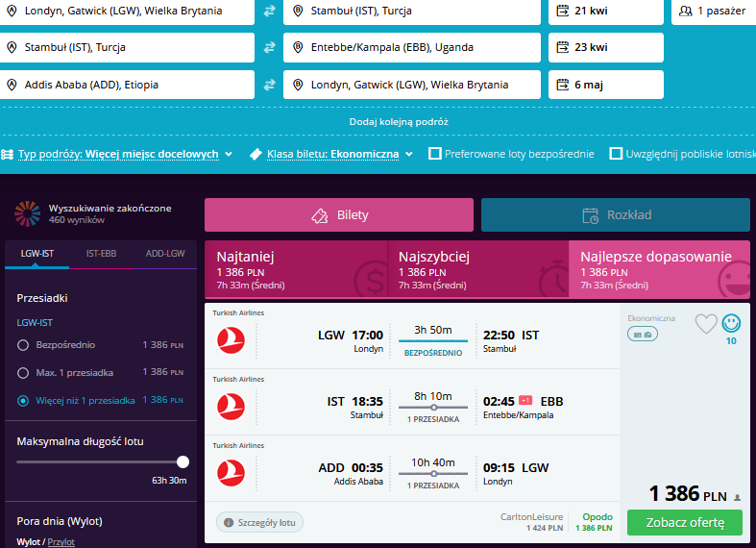Swap airports in the Stambuł–Entebbe row
Screen dimensions: 756x548
(x=269, y=47)
